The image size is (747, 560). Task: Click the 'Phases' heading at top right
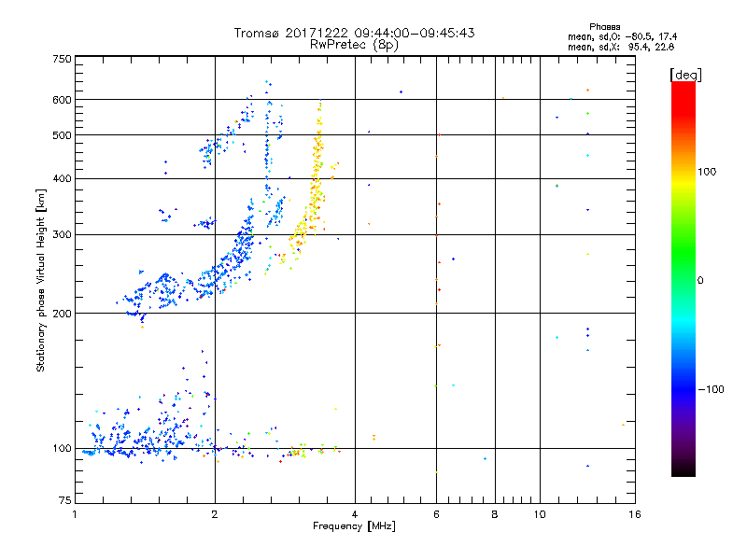[604, 27]
